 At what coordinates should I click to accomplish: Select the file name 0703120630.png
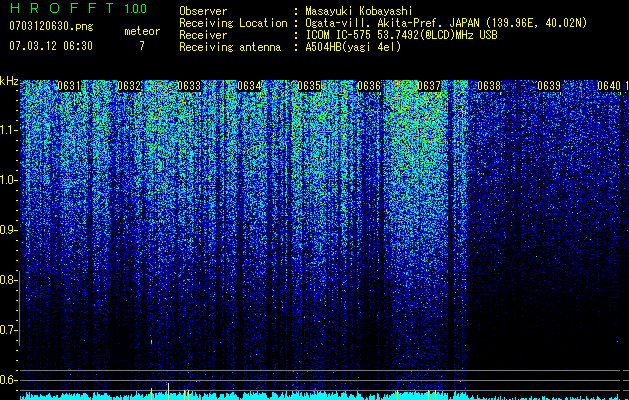pyautogui.click(x=51, y=26)
